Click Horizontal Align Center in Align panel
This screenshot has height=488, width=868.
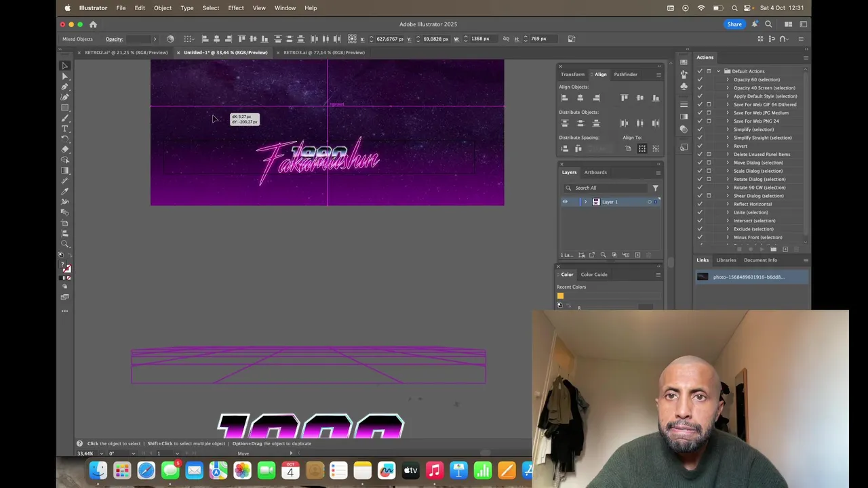click(580, 98)
